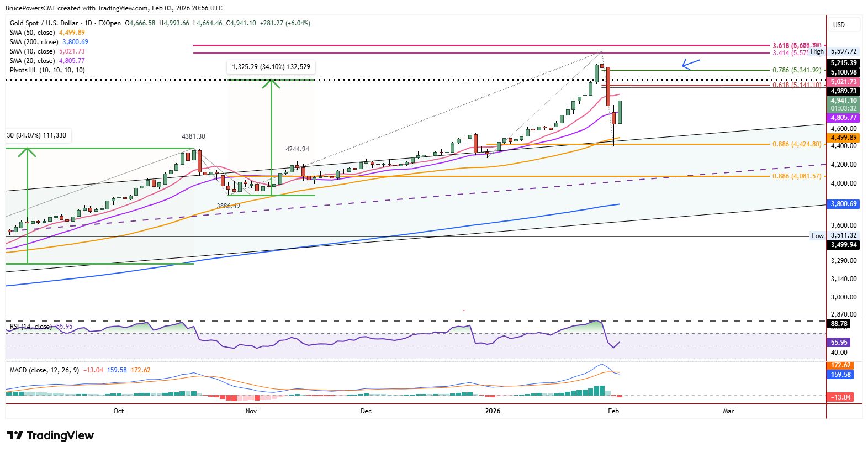Viewport: 868px width, 452px height.
Task: Select the green up arrow on left edge
Action: click(x=27, y=206)
